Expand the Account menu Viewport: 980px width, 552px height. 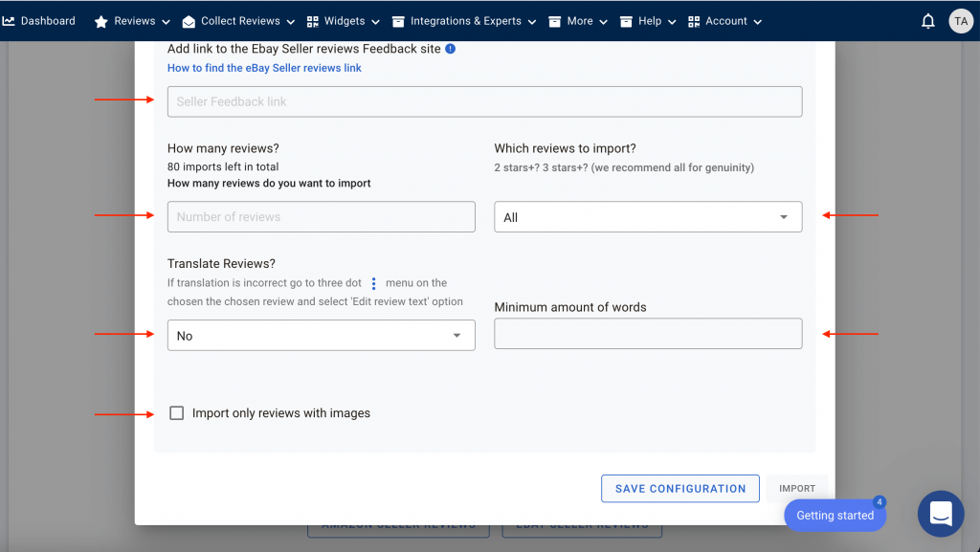click(x=725, y=21)
